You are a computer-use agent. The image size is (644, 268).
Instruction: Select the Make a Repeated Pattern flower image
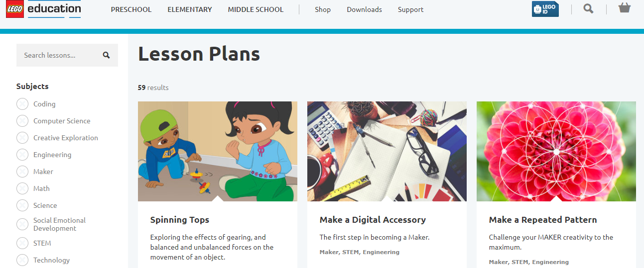coord(556,151)
